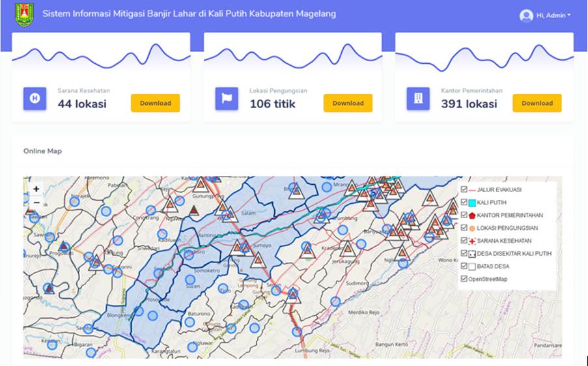Click the Kabupaten Magelang crest logo
Image resolution: width=588 pixels, height=366 pixels.
coord(24,15)
